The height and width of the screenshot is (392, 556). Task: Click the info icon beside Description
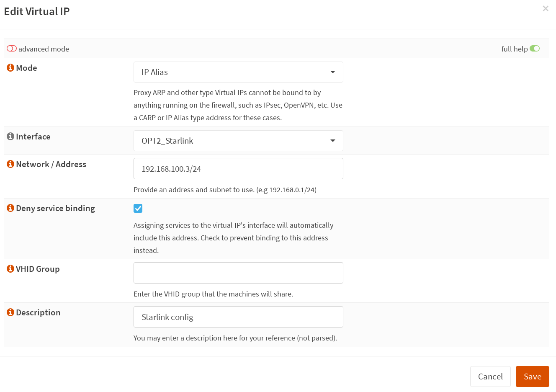pyautogui.click(x=10, y=312)
